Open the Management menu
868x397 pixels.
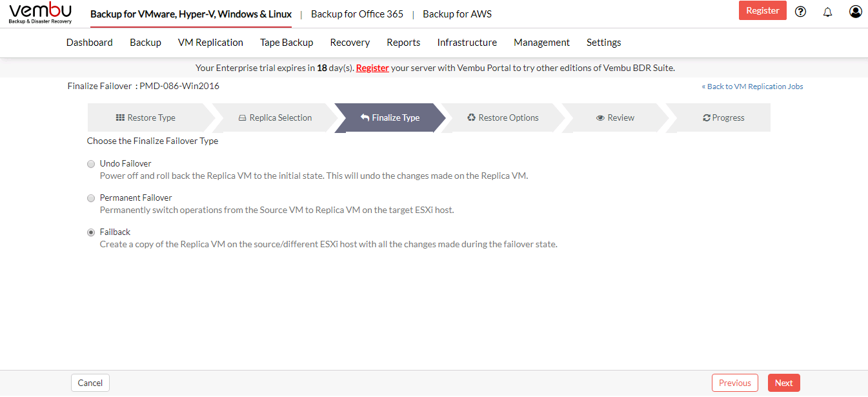click(541, 43)
